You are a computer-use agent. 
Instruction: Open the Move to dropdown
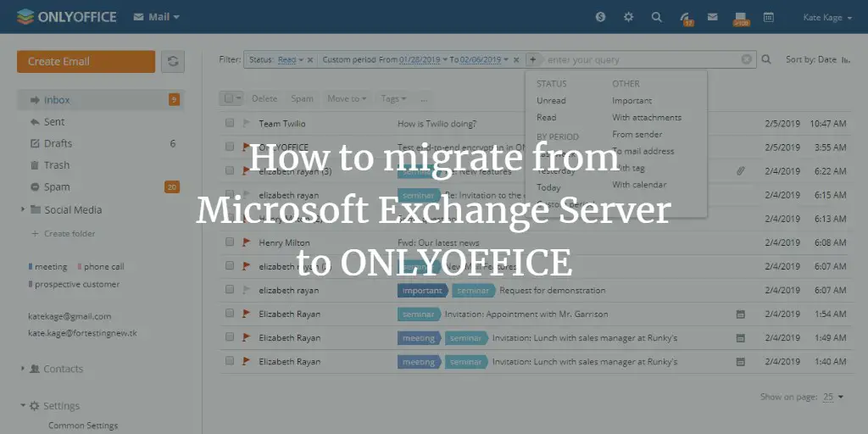[347, 98]
